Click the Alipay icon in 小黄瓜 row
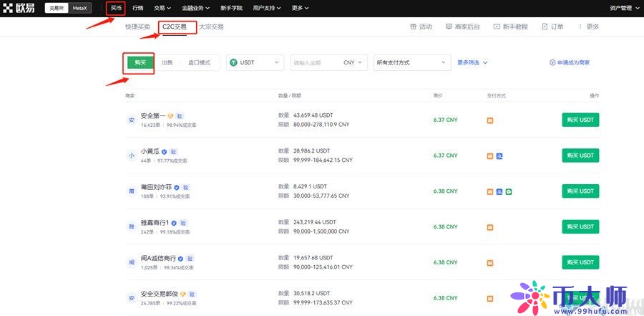 pos(499,155)
